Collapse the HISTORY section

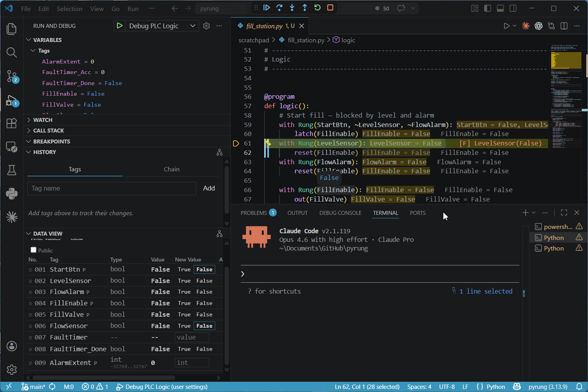[28, 152]
